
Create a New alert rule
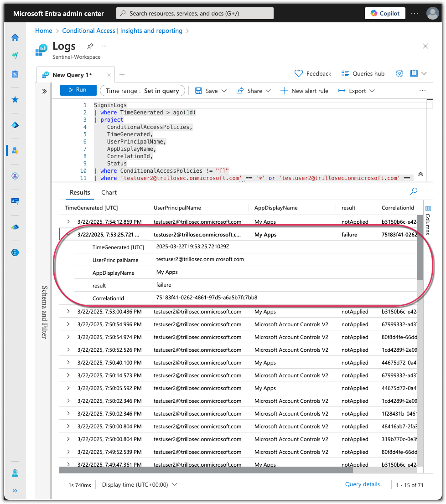pos(304,91)
